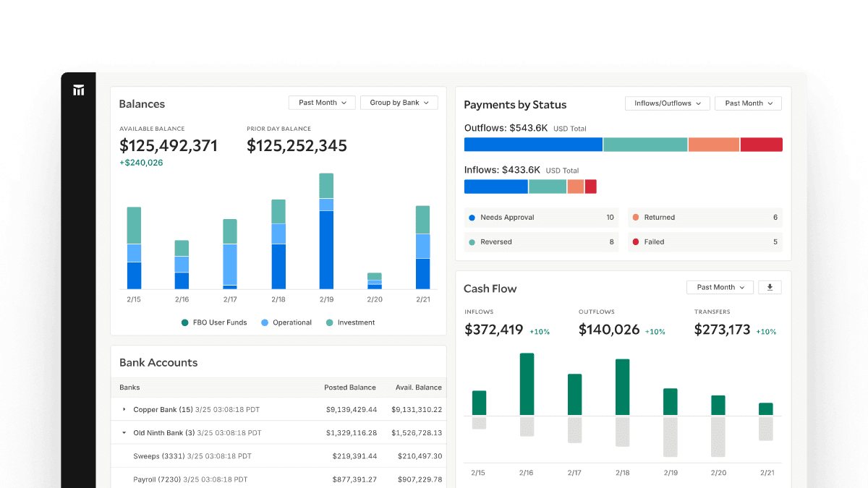Download the Cash Flow report
Viewport: 868px width, 488px height.
(x=770, y=288)
